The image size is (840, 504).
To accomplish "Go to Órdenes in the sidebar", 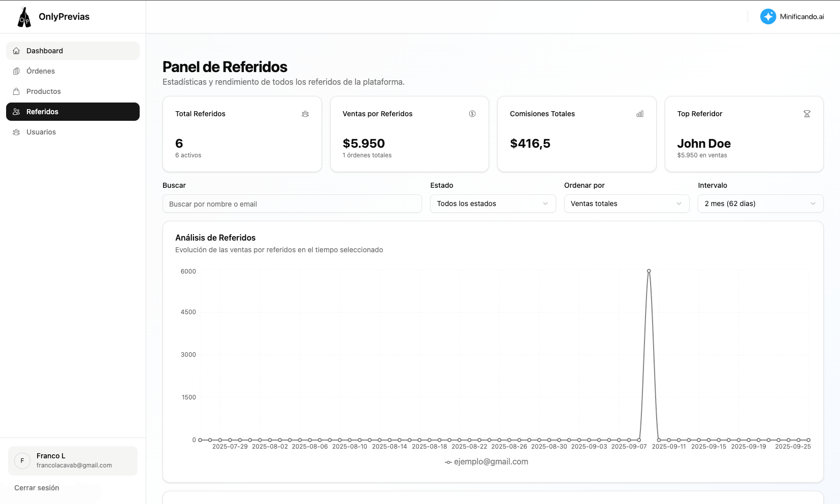I will point(41,71).
